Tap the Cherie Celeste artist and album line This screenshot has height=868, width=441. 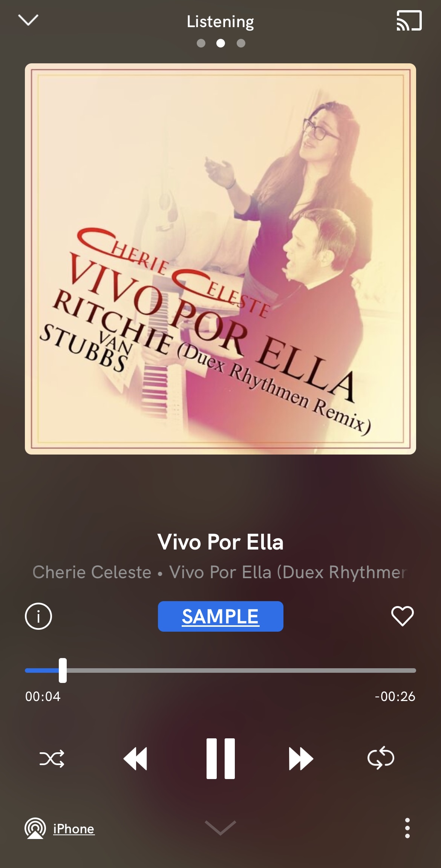tap(220, 572)
